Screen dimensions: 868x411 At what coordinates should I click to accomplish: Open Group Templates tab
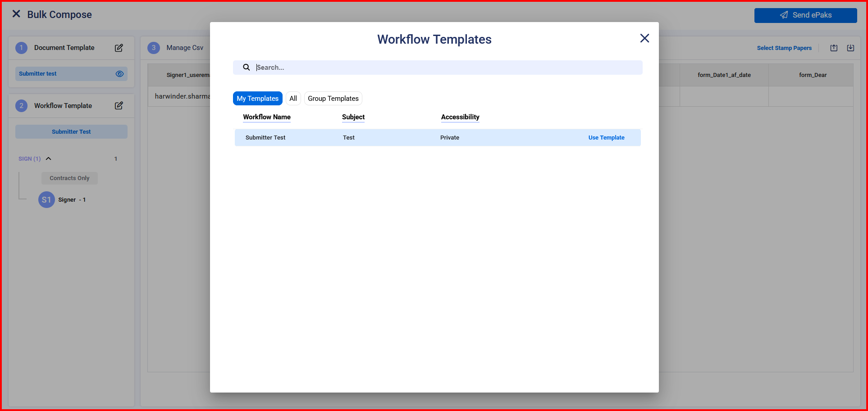[333, 99]
